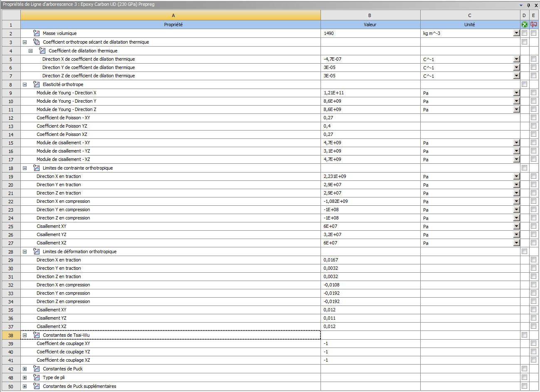Click the Masse volumique property icon
Image resolution: width=540 pixels, height=392 pixels.
[x=37, y=33]
